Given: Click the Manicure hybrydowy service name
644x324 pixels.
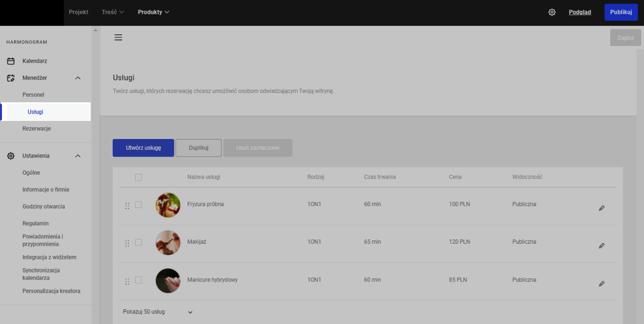Looking at the screenshot, I should [213, 280].
